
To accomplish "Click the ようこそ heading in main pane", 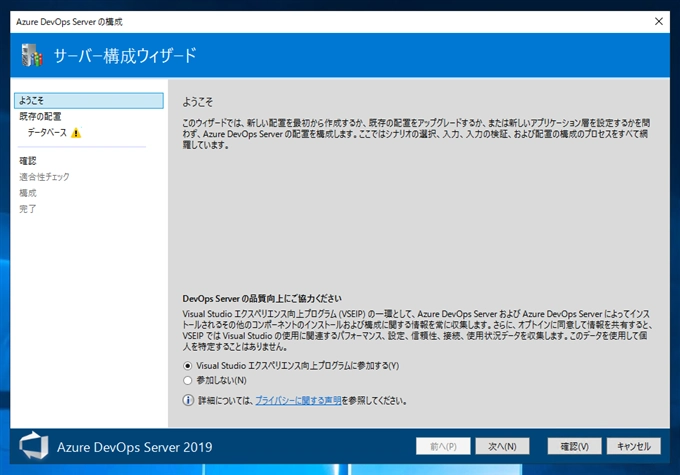I will pyautogui.click(x=197, y=102).
